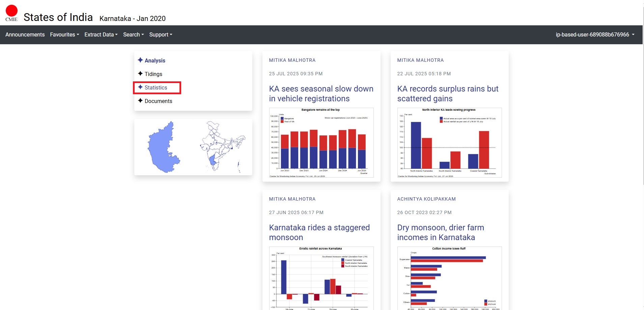Viewport: 644px width, 310px height.
Task: Select the blue Karnataka state map
Action: 163,148
